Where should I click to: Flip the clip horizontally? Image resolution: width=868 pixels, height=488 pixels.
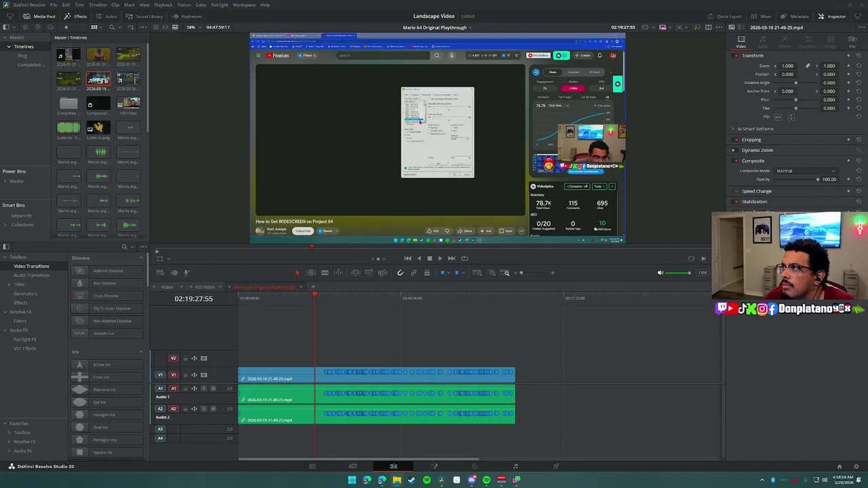tap(778, 117)
